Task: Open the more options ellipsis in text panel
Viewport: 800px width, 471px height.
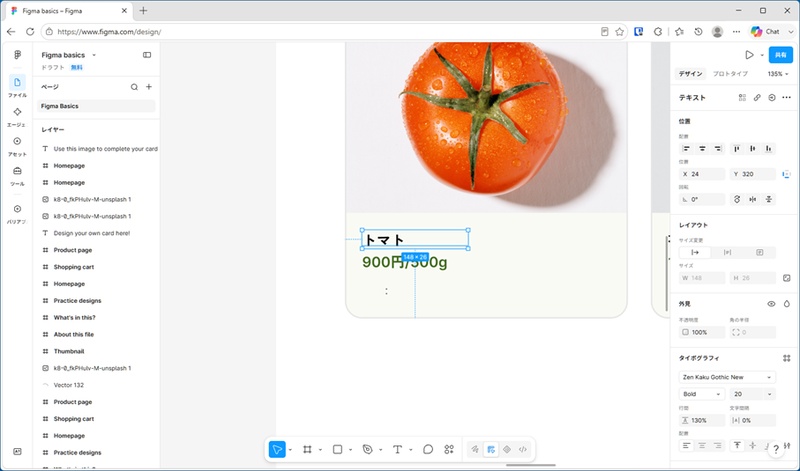Action: point(786,97)
